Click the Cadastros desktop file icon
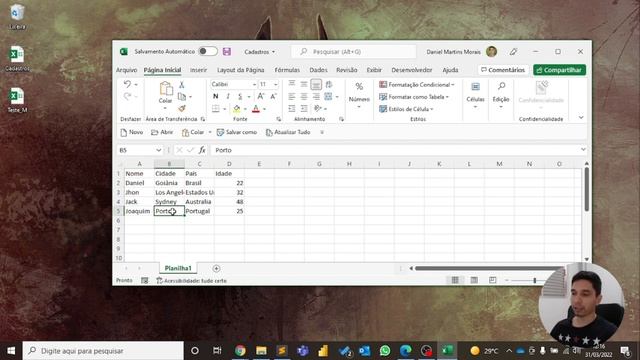This screenshot has height=360, width=640. 17,58
